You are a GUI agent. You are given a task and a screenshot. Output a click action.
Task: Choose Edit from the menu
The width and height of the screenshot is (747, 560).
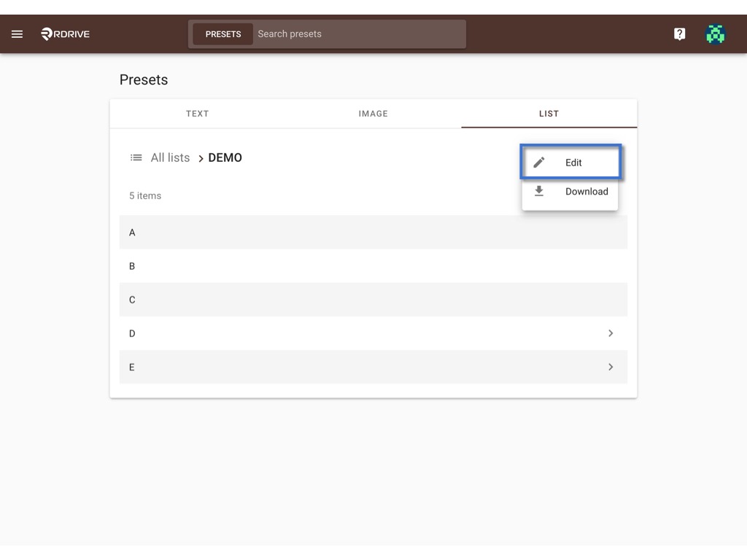click(x=570, y=163)
